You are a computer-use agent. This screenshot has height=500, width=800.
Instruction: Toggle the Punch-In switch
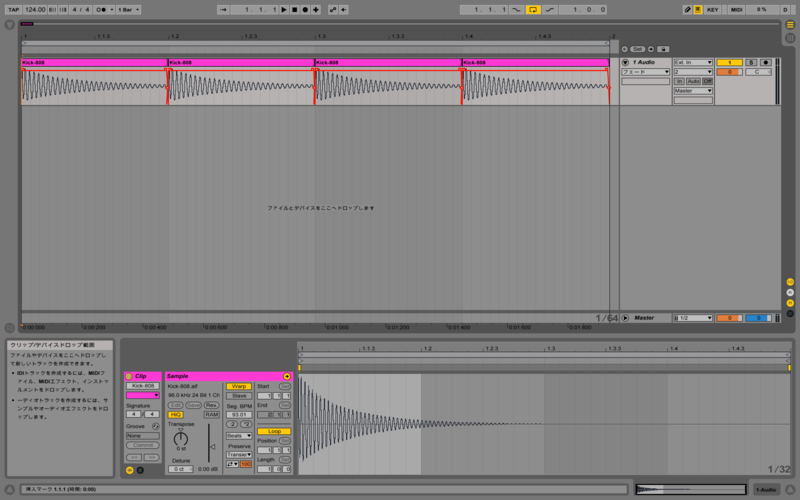516,10
